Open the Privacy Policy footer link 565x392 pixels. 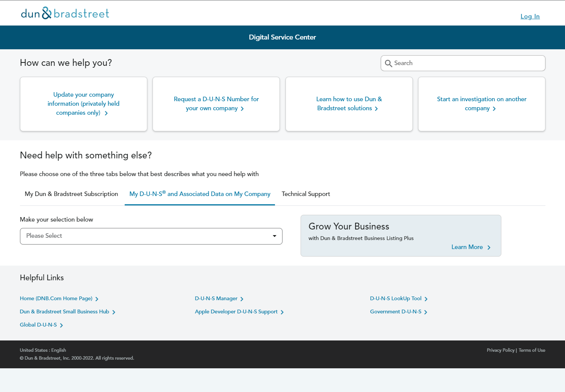pos(500,350)
